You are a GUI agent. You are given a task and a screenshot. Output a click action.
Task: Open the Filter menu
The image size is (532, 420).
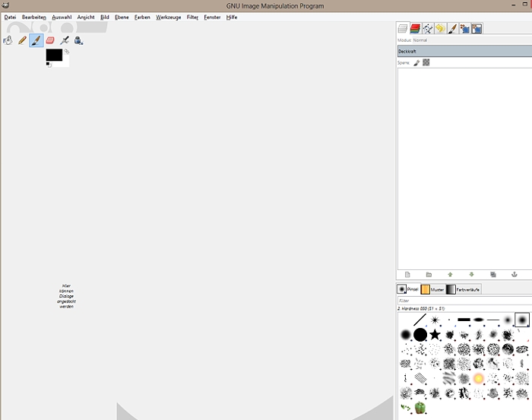(192, 17)
